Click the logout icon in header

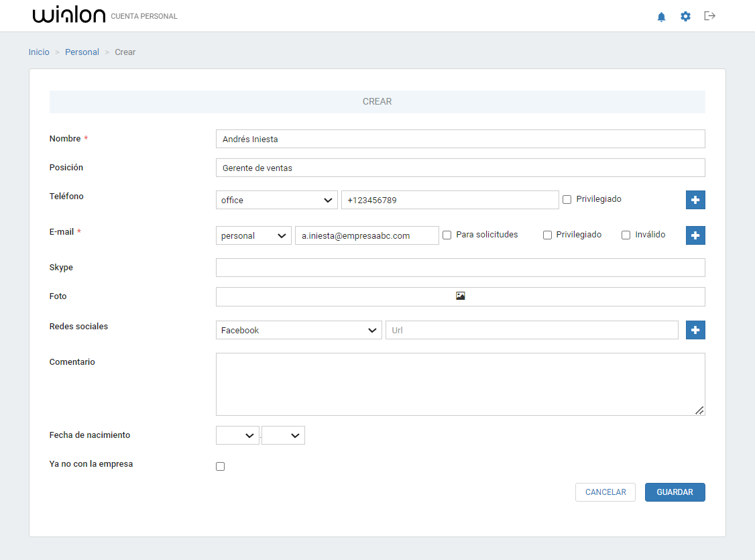point(709,16)
